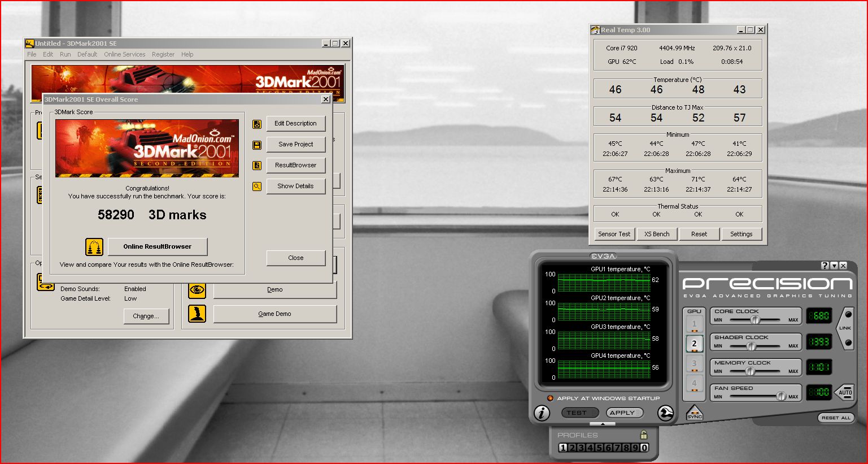Viewport: 868px width, 464px height.
Task: Open Precision down-arrow title menu
Action: (x=834, y=266)
